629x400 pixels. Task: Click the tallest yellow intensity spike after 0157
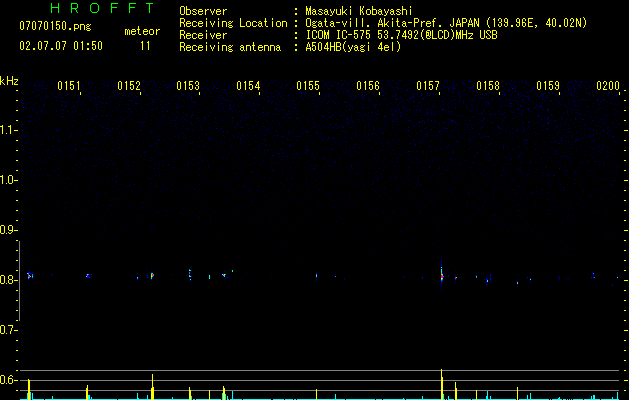coord(442,384)
